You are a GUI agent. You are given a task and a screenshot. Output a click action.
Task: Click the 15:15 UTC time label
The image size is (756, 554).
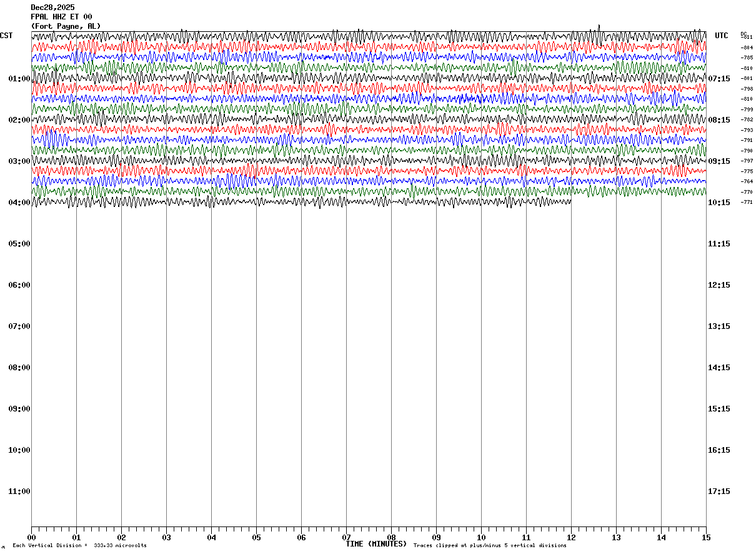point(719,409)
